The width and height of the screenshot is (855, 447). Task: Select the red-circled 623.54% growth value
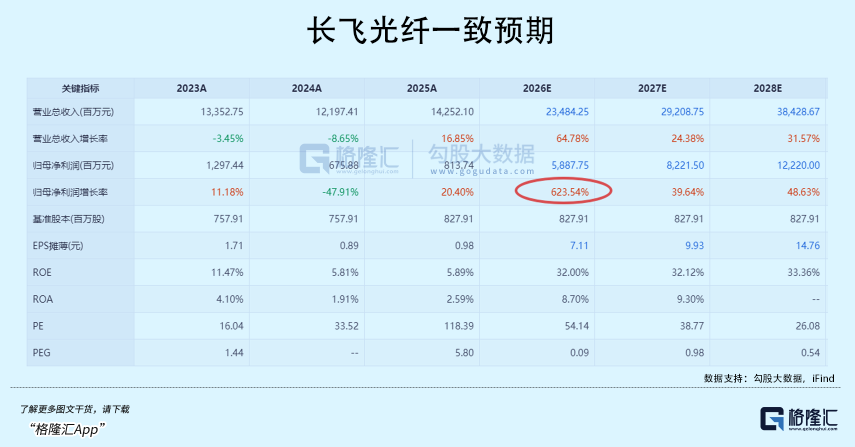tap(565, 191)
